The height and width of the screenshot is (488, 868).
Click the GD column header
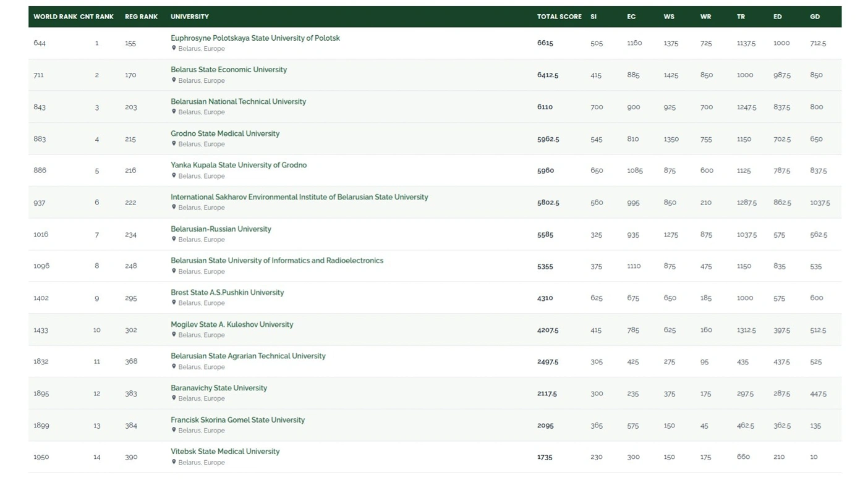(x=815, y=17)
